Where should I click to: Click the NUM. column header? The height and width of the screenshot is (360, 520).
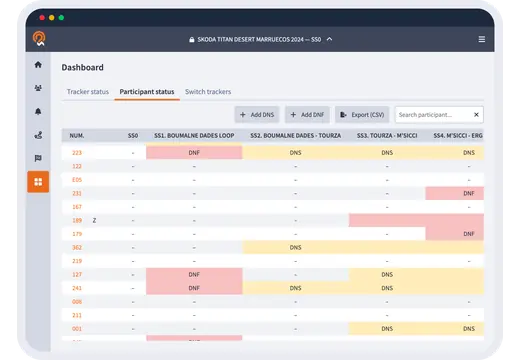pyautogui.click(x=77, y=136)
